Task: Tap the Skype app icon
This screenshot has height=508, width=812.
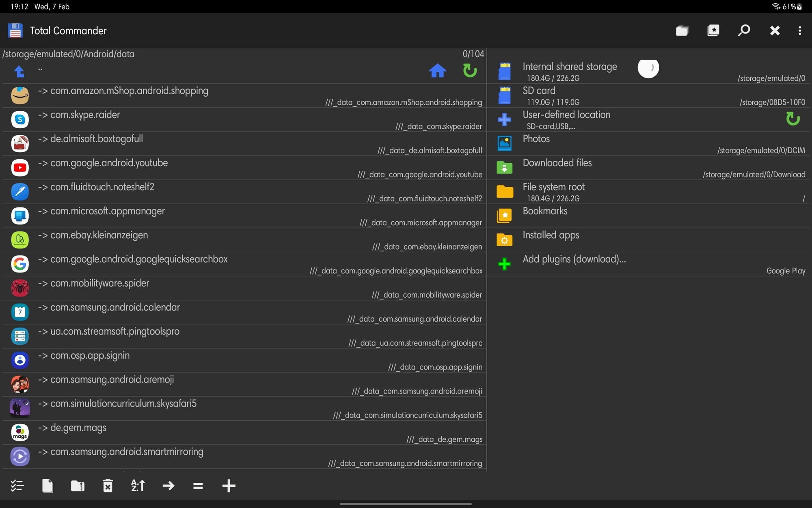Action: (19, 119)
